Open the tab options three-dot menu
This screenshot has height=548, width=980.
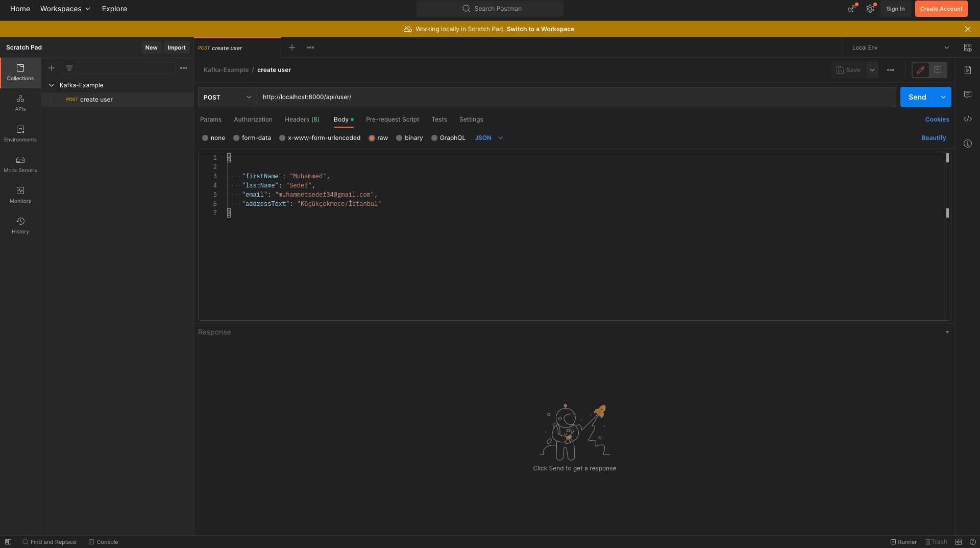click(310, 47)
